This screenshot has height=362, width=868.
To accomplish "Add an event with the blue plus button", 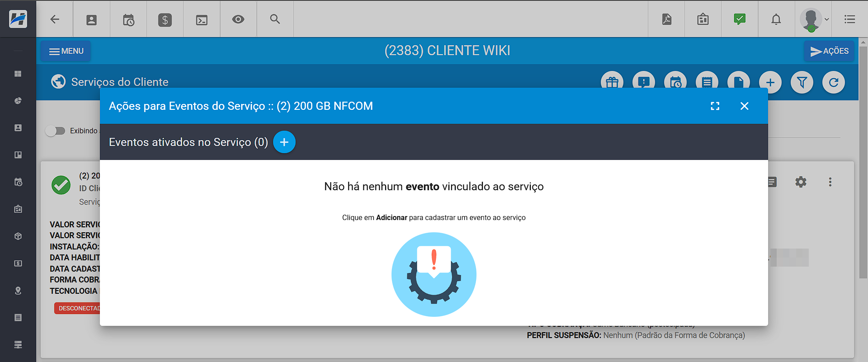I will [x=284, y=142].
